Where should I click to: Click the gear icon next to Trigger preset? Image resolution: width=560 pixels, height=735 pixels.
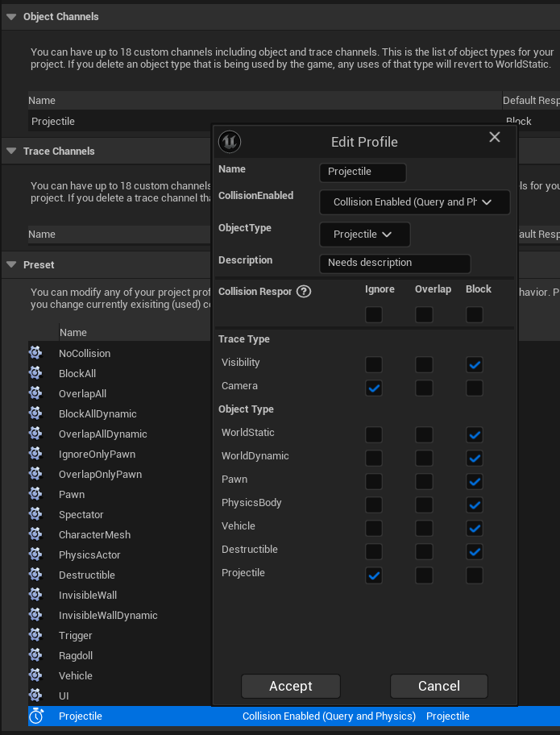click(x=35, y=635)
